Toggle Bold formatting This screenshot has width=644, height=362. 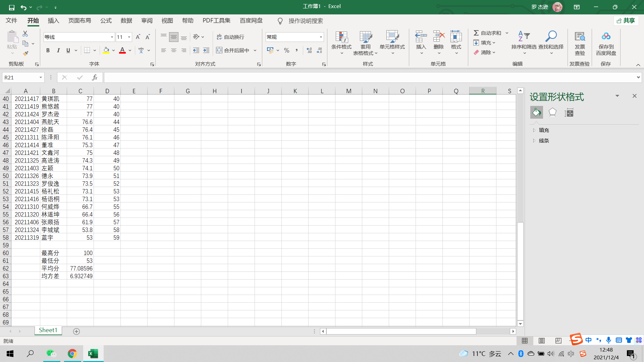48,50
